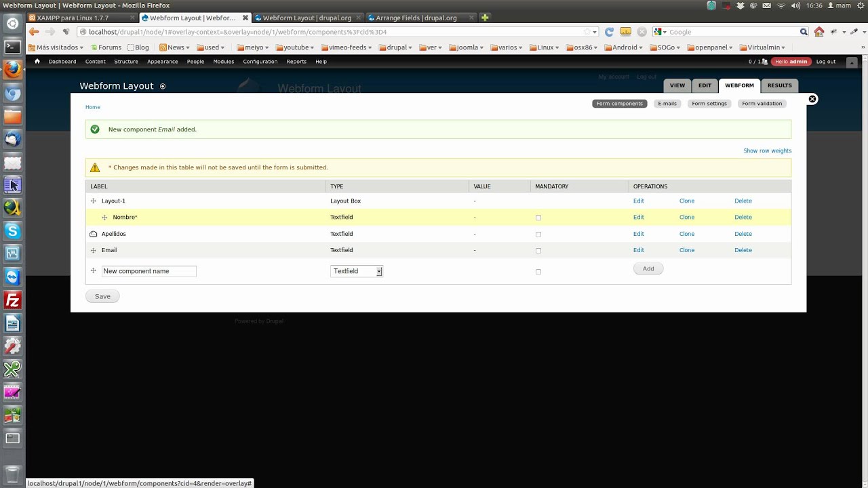Click the yellow ruler toolbar icon
868x488 pixels.
(625, 32)
